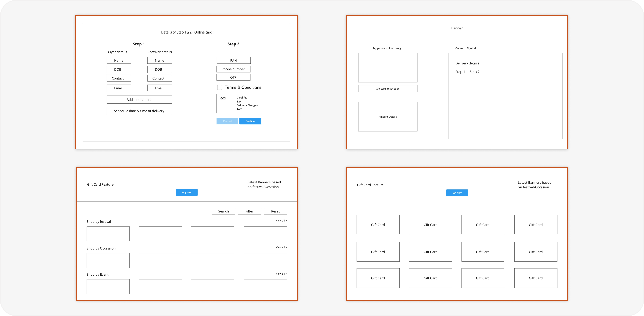Click the Gift card description box

coord(387,89)
